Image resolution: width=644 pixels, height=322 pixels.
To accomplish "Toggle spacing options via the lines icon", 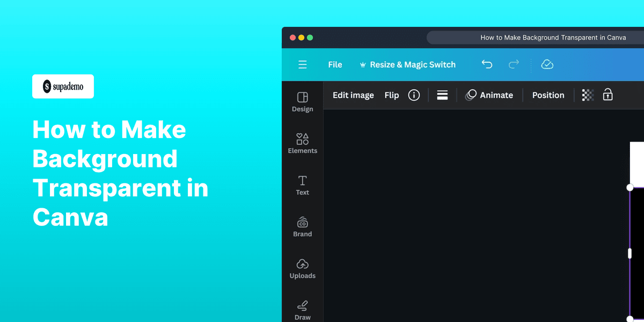I will point(442,95).
